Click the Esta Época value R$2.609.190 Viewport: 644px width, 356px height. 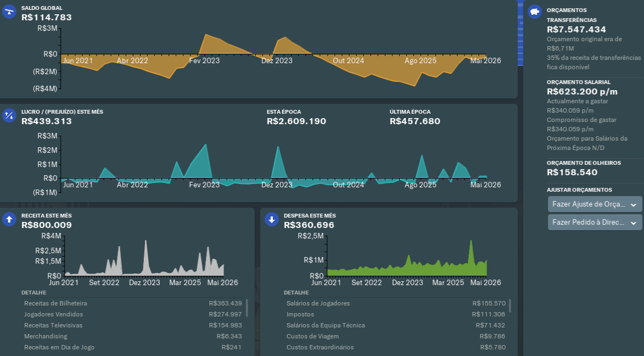(296, 121)
